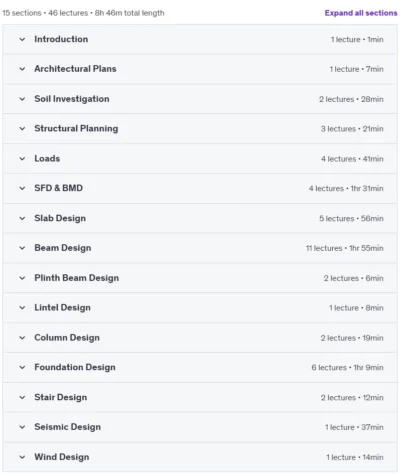Expand the Beam Design chevron
This screenshot has height=475, width=400.
pos(22,248)
